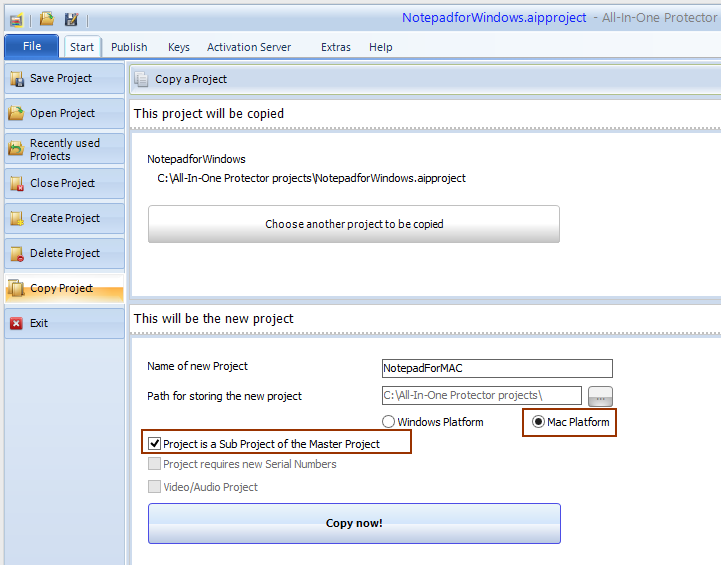Click the Close Project button label
This screenshot has height=565, width=721.
(x=63, y=183)
